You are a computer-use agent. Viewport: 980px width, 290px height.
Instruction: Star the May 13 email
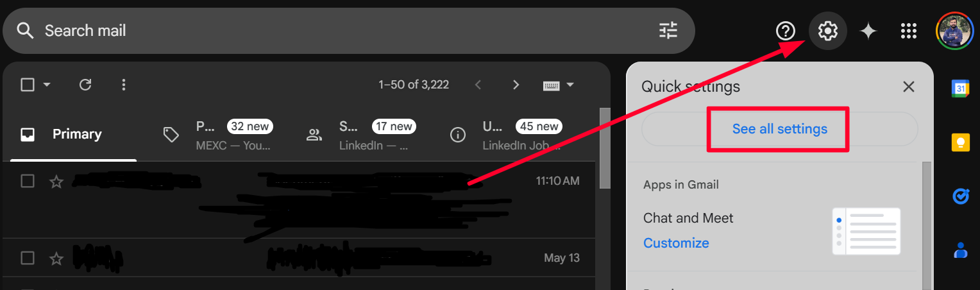(x=56, y=259)
